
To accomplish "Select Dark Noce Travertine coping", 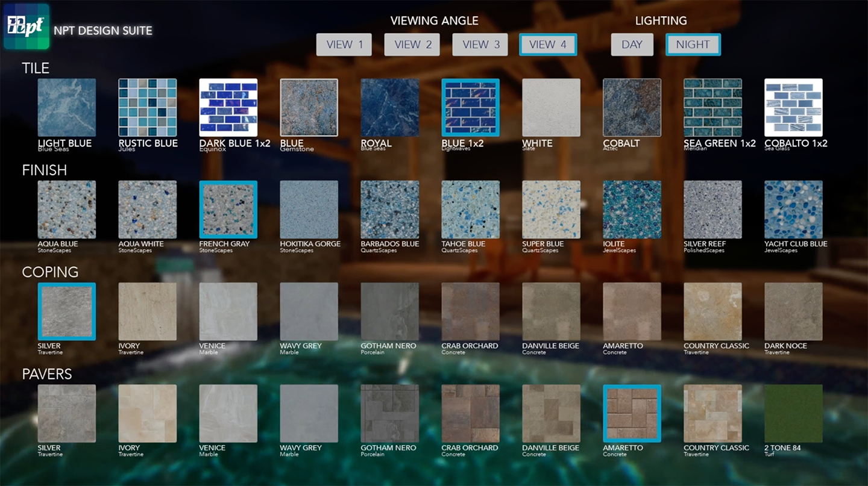I will tap(794, 312).
